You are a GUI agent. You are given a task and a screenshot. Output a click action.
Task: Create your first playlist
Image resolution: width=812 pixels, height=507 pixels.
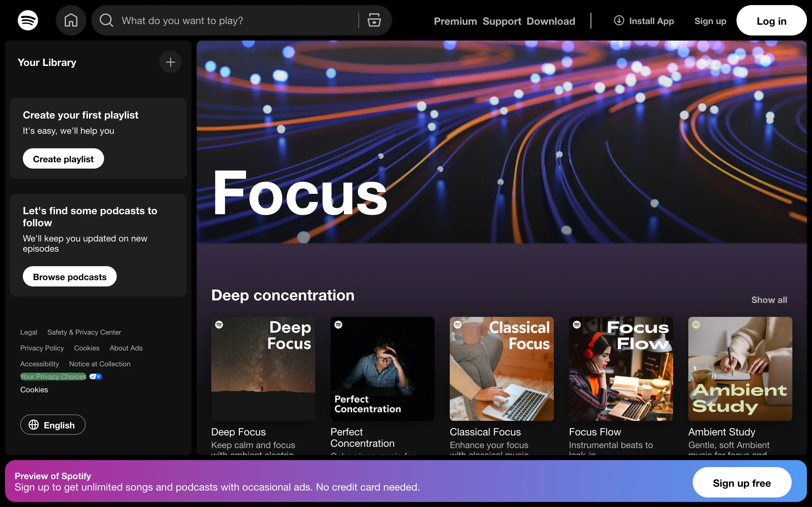pos(63,158)
